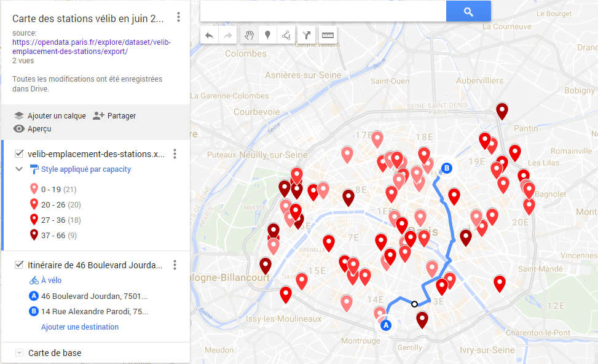The width and height of the screenshot is (598, 364).
Task: Select the 27 - 36 capacity legend swatch
Action: click(x=34, y=220)
